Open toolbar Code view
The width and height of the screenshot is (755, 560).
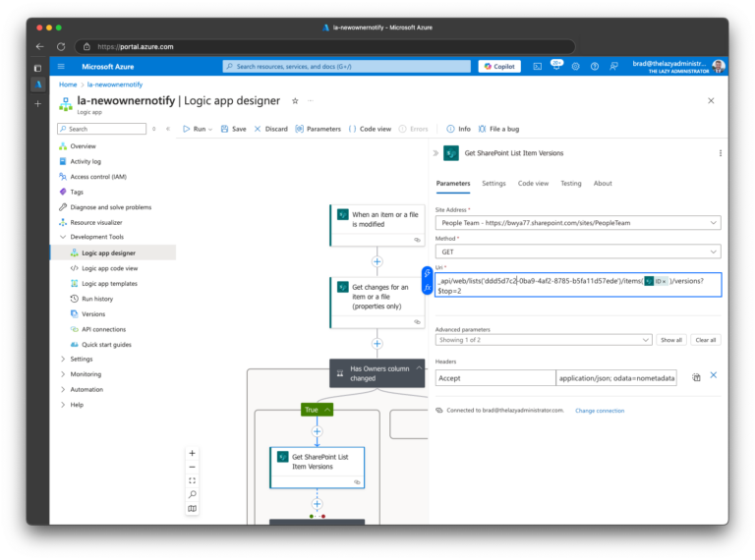point(370,129)
